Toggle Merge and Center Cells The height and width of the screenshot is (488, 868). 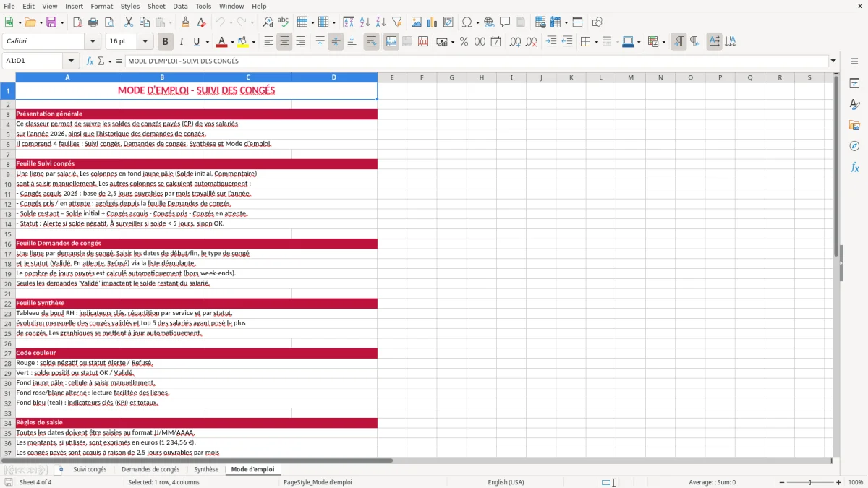[391, 42]
